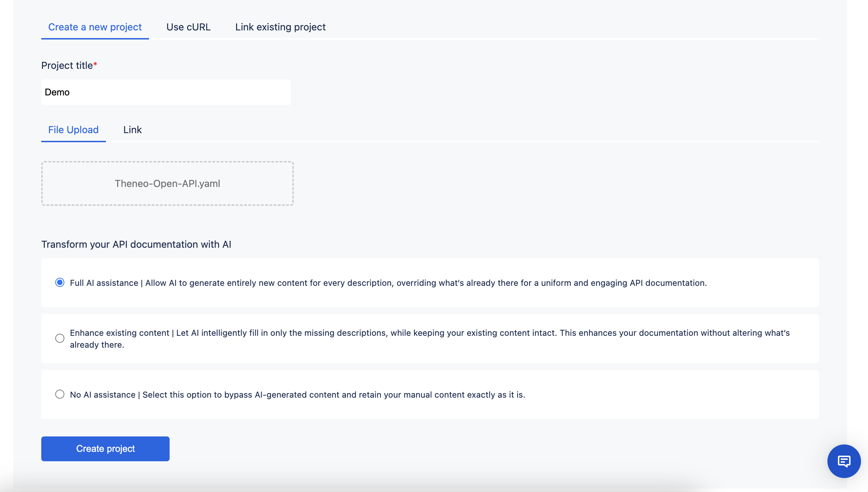The height and width of the screenshot is (492, 868).
Task: Click the Create project button
Action: [x=105, y=449]
